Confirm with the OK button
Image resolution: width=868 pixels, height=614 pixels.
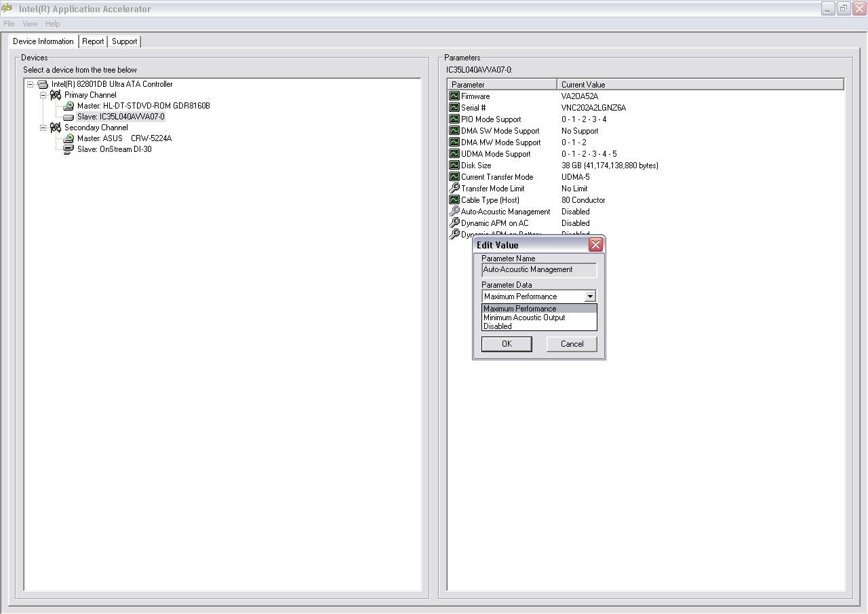coord(507,344)
